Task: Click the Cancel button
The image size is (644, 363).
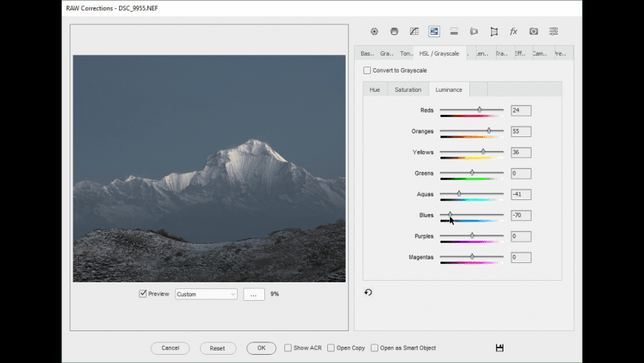Action: [170, 347]
